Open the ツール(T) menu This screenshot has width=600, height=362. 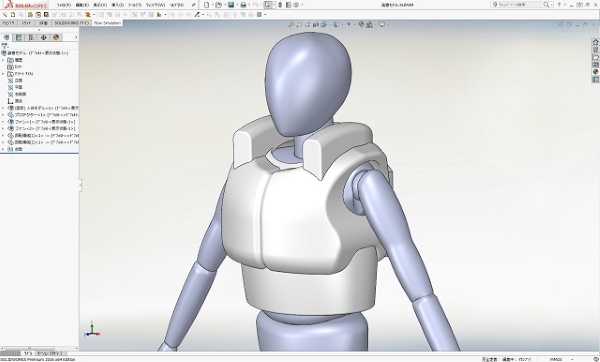coord(135,5)
